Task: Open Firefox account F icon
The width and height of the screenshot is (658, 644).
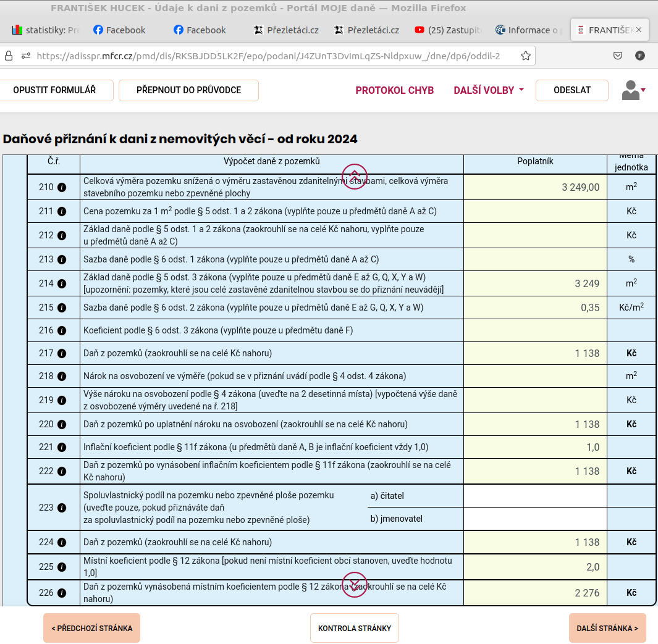Action: pos(640,56)
